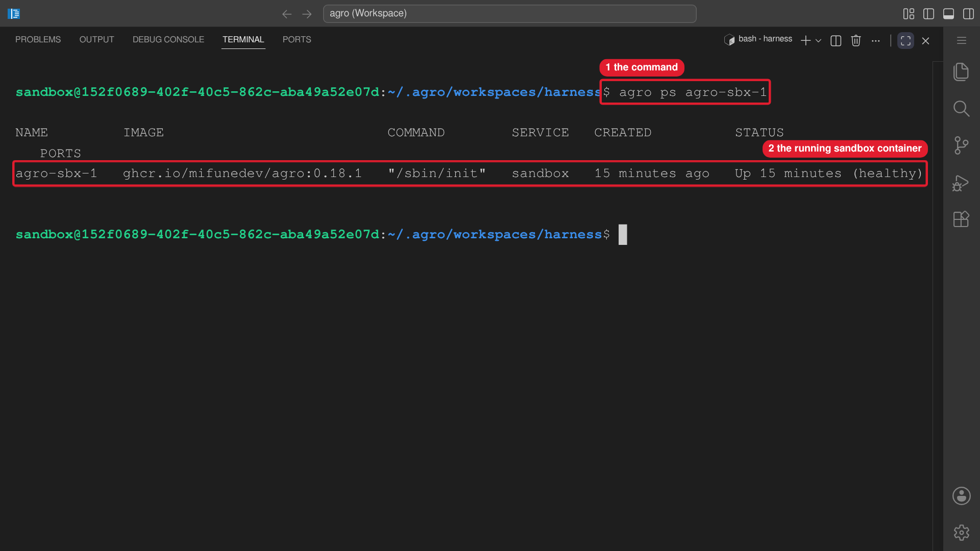Create a new terminal with plus icon
Viewport: 980px width, 551px height.
(x=805, y=41)
